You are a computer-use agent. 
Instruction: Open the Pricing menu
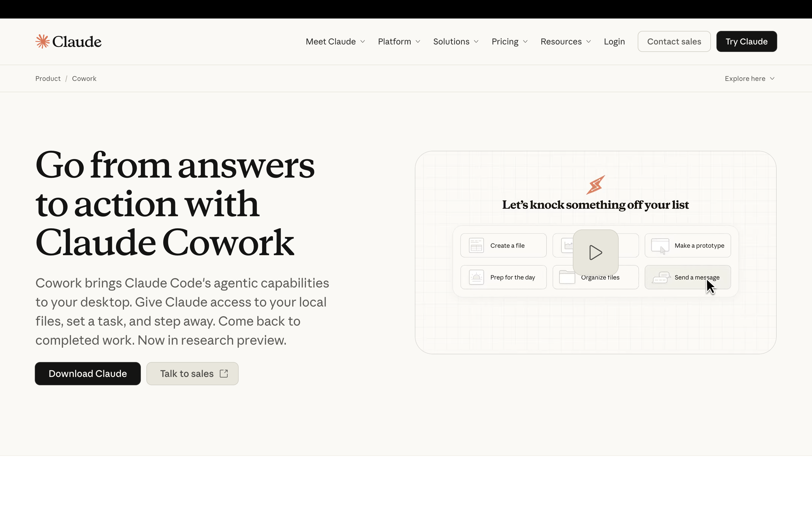[510, 42]
